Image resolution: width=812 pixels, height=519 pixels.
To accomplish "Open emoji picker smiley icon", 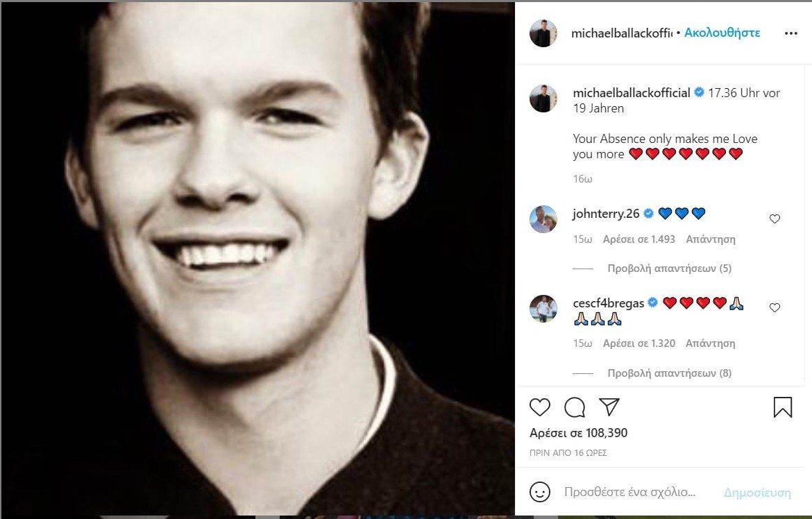I will click(x=539, y=492).
